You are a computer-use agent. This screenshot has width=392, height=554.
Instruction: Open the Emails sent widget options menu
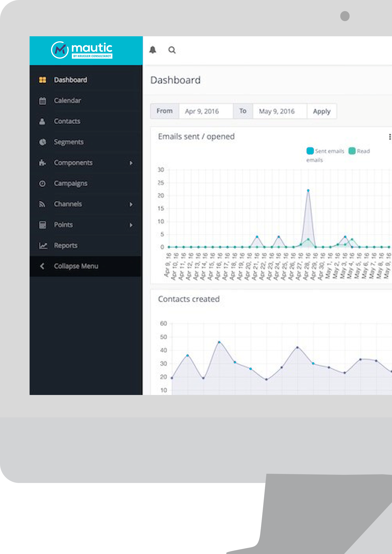click(390, 137)
